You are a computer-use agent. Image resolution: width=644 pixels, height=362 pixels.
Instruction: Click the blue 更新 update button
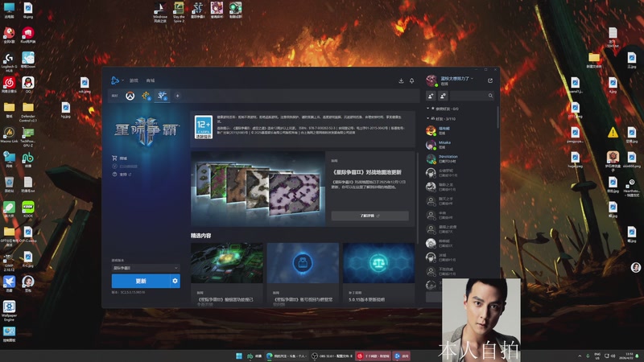[x=140, y=281]
